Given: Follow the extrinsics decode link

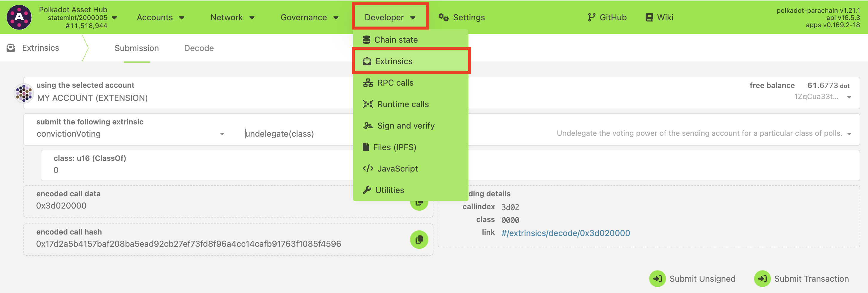Looking at the screenshot, I should coord(566,233).
